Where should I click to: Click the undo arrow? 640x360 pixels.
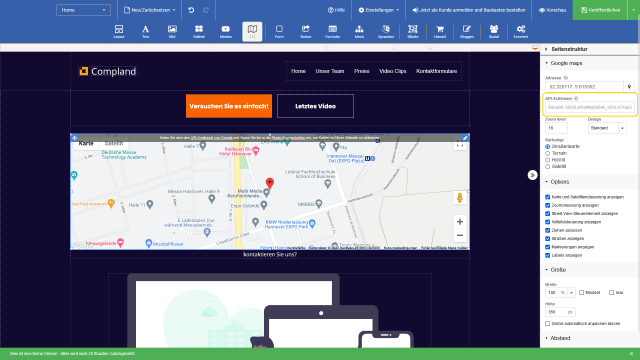click(x=191, y=10)
